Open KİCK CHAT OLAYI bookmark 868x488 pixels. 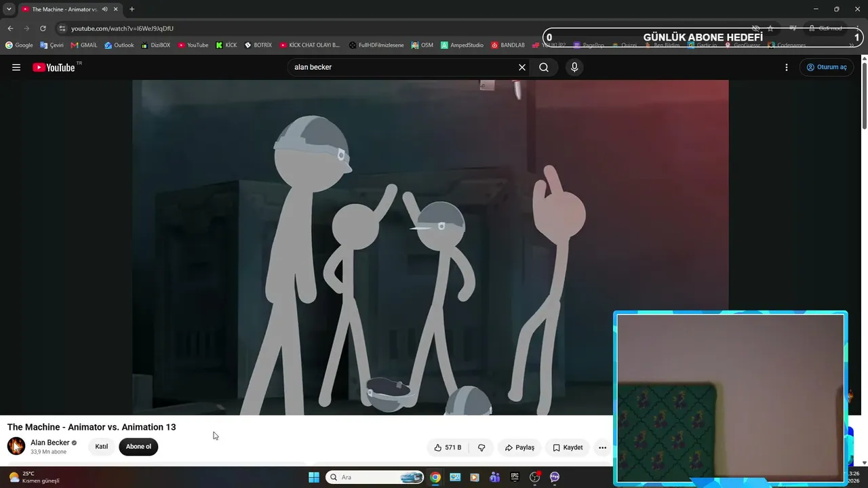pyautogui.click(x=309, y=45)
